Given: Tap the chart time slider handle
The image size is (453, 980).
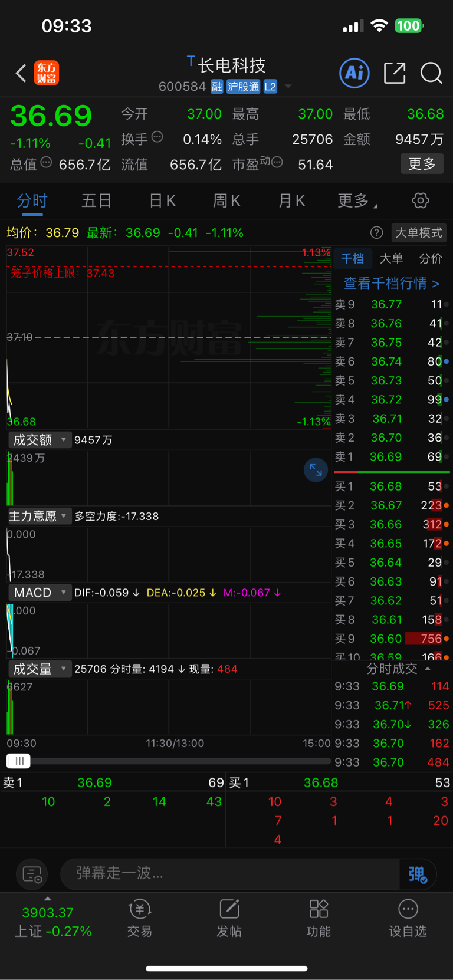Looking at the screenshot, I should [18, 761].
